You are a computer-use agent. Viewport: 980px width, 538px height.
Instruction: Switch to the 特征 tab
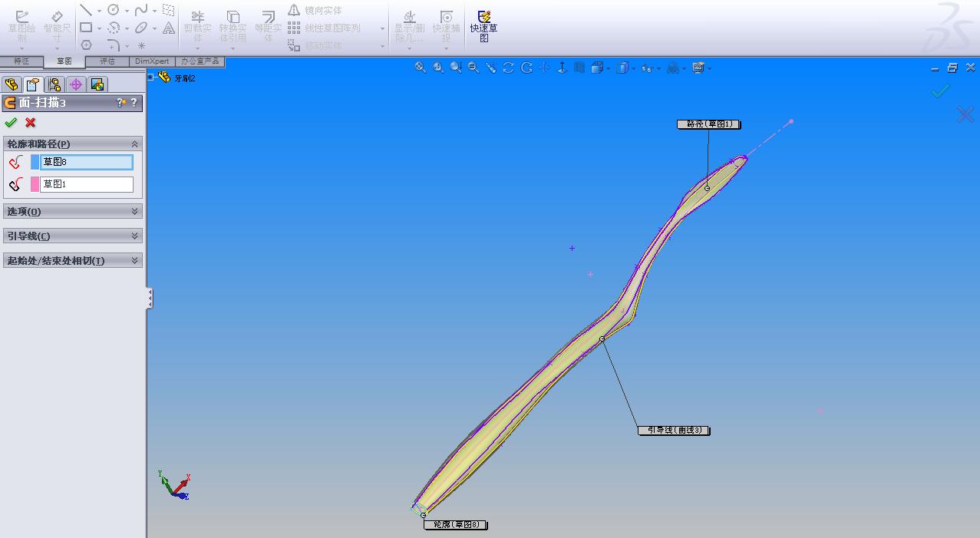click(21, 61)
